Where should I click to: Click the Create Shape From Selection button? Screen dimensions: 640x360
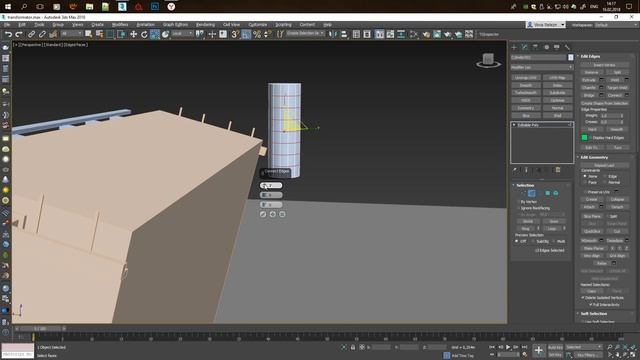604,103
